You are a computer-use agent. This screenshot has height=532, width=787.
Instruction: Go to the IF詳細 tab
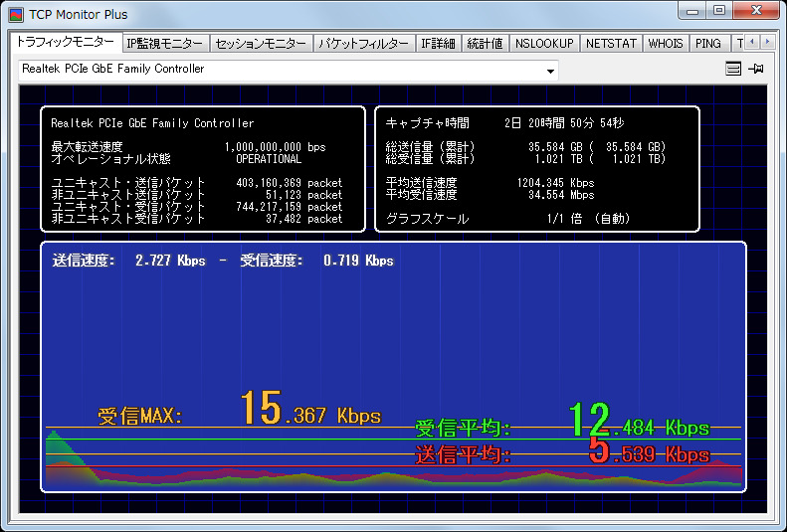pos(438,44)
